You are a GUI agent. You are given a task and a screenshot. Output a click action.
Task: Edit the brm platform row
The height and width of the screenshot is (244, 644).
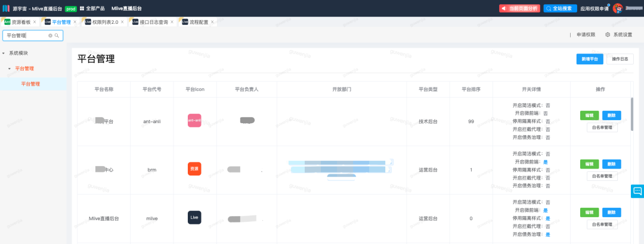[589, 164]
